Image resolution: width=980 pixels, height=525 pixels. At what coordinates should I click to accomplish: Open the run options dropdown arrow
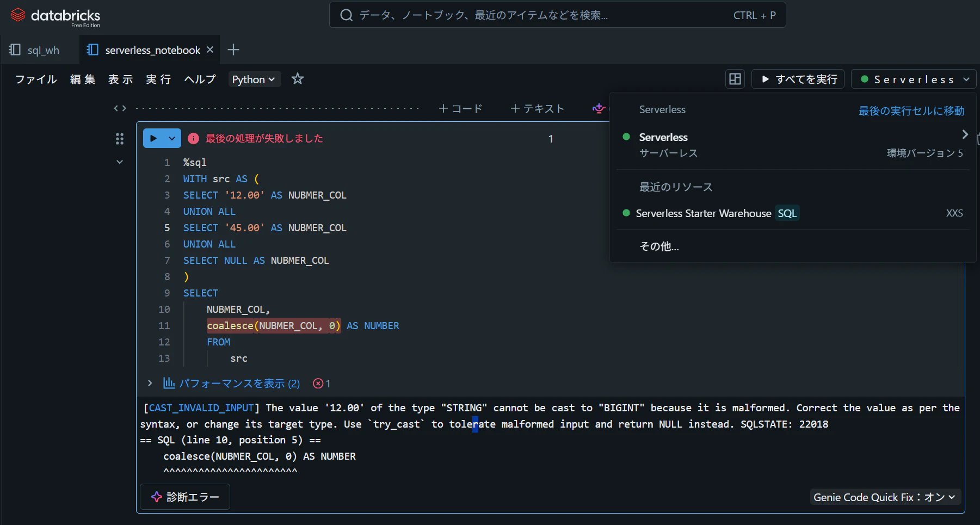pyautogui.click(x=172, y=138)
